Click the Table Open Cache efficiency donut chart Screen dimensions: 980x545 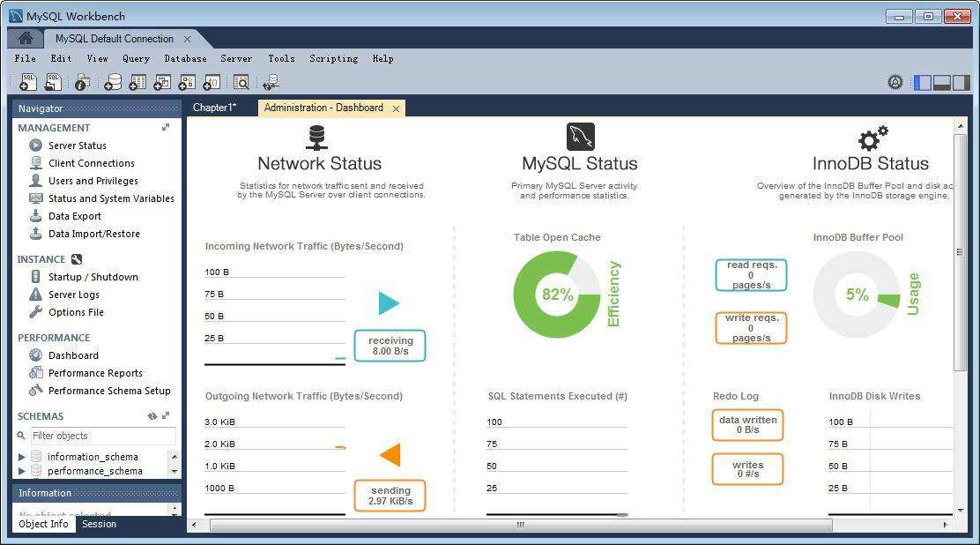(x=556, y=294)
